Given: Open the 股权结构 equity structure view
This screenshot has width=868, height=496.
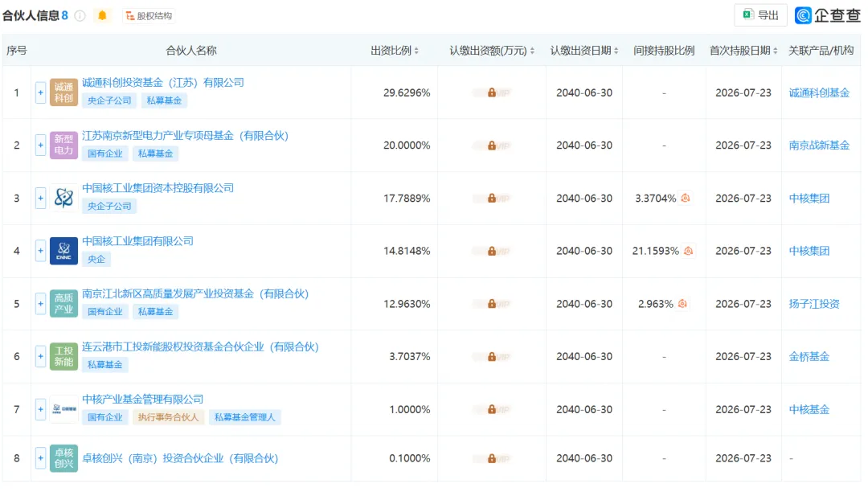Looking at the screenshot, I should [149, 16].
